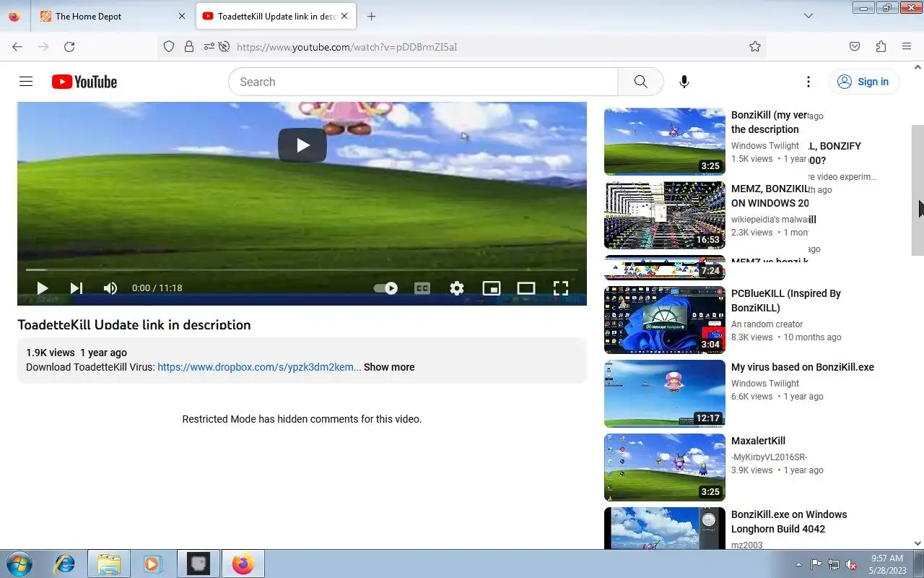Reload the current page
This screenshot has width=924, height=578.
coord(69,46)
